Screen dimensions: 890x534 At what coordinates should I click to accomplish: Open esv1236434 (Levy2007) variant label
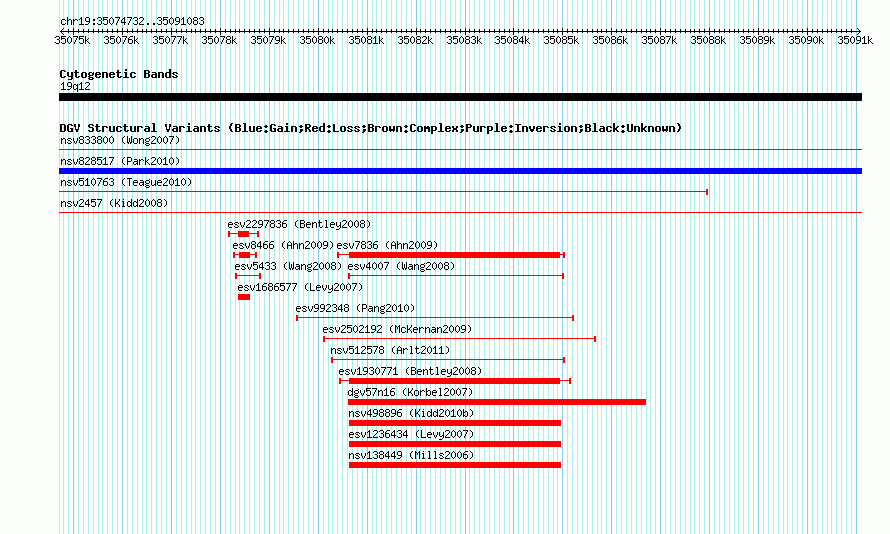click(412, 434)
